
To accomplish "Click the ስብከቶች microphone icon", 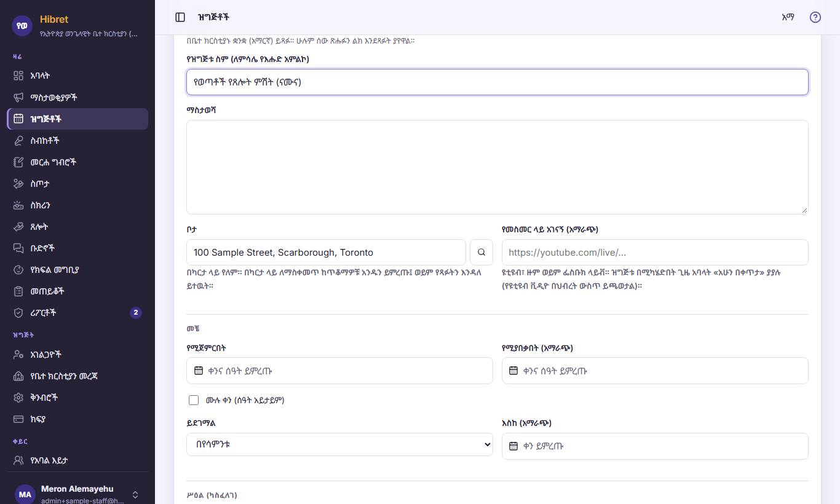I will (18, 140).
